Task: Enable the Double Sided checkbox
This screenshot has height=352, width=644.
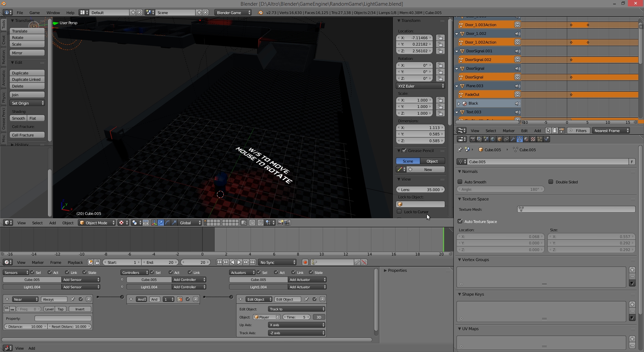Action: (x=551, y=182)
